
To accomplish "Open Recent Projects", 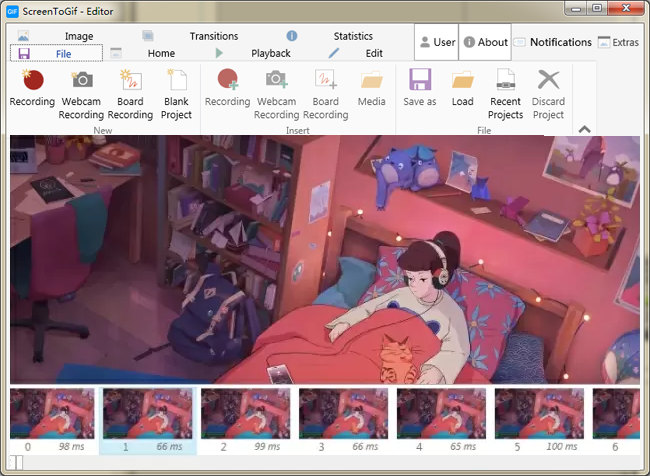I will pos(505,95).
